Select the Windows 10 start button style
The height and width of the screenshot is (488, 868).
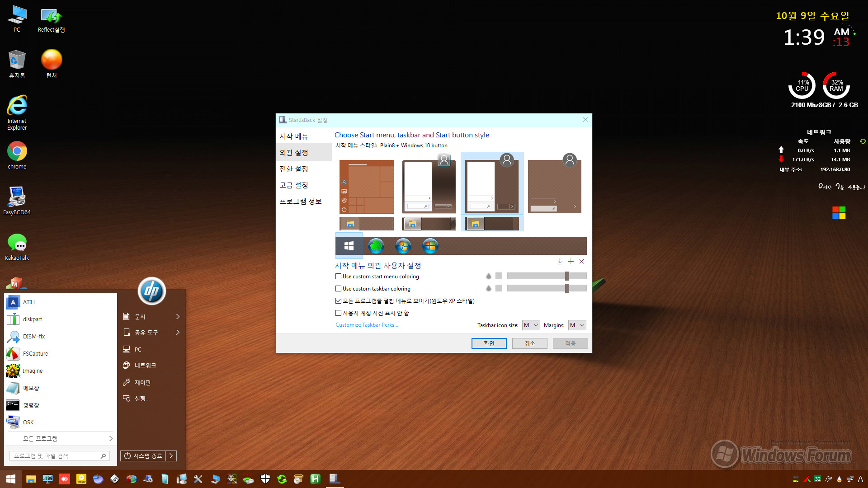click(x=349, y=246)
